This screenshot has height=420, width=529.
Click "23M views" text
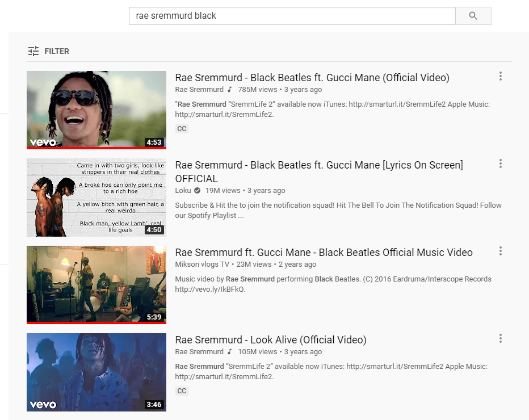click(x=254, y=264)
